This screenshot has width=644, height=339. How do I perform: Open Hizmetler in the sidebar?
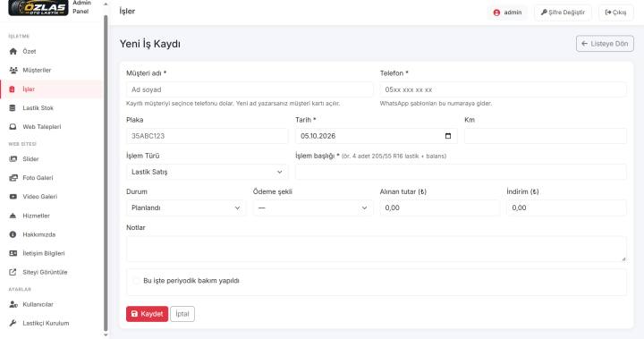(51, 216)
